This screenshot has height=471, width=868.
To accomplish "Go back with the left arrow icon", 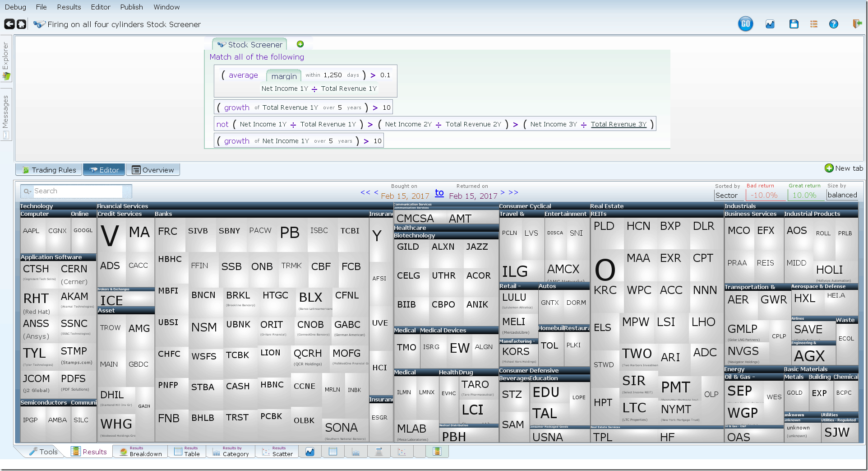I will tap(9, 24).
